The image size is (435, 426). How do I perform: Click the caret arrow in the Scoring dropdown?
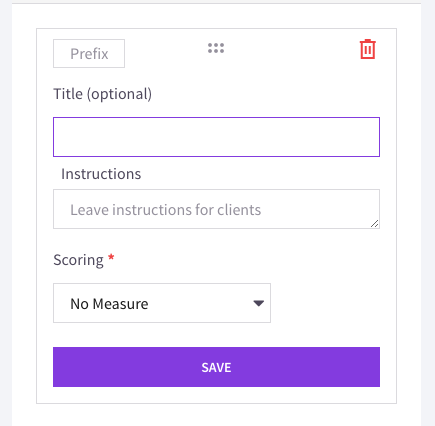point(258,303)
